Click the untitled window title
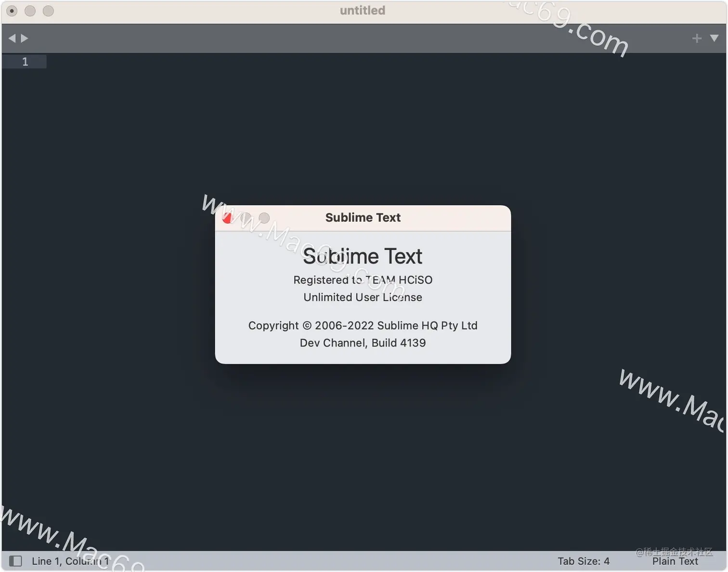728x572 pixels. [363, 11]
